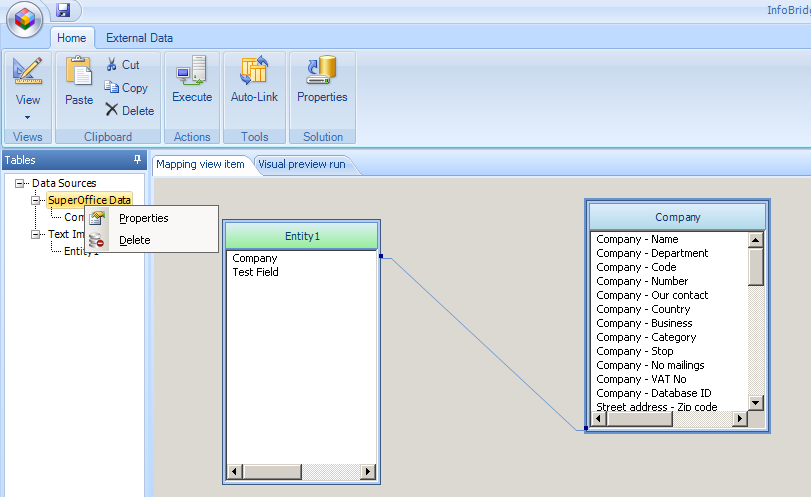Select Company - Name field
The image size is (811, 497).
(637, 239)
